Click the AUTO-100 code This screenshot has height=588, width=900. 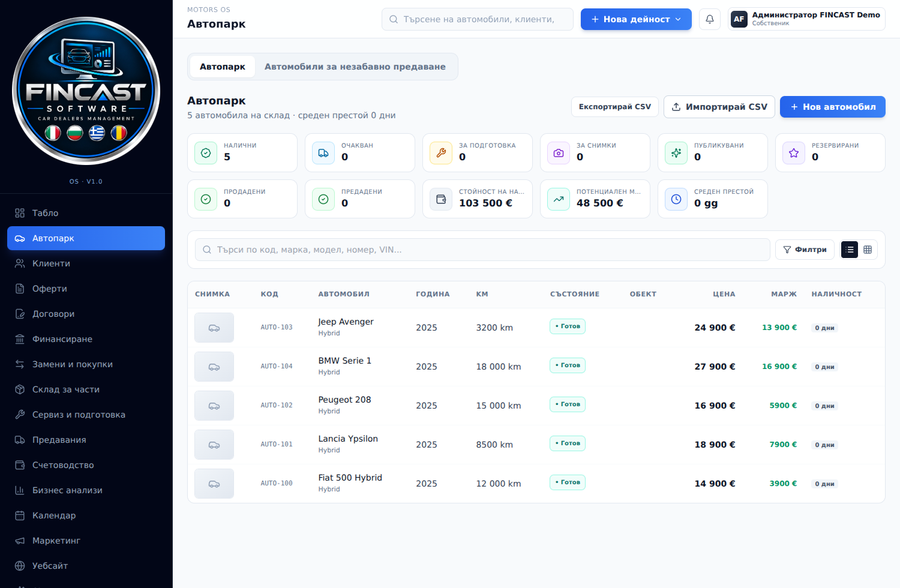click(277, 484)
